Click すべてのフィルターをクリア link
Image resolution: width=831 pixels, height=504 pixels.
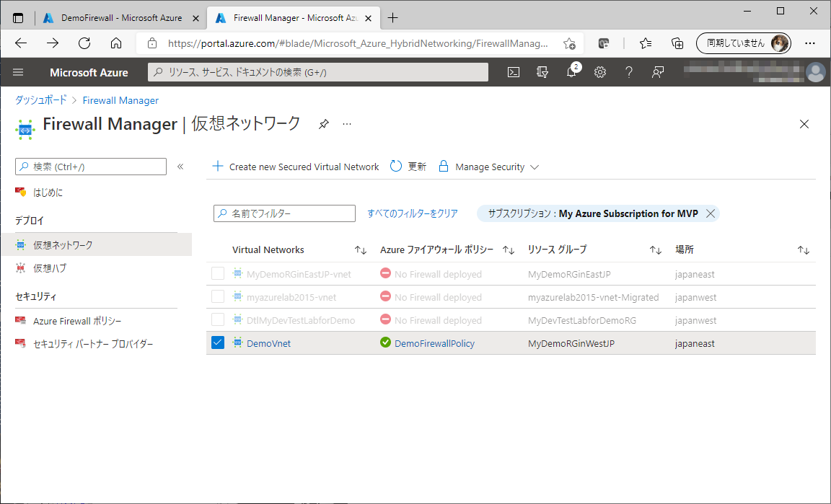point(413,213)
